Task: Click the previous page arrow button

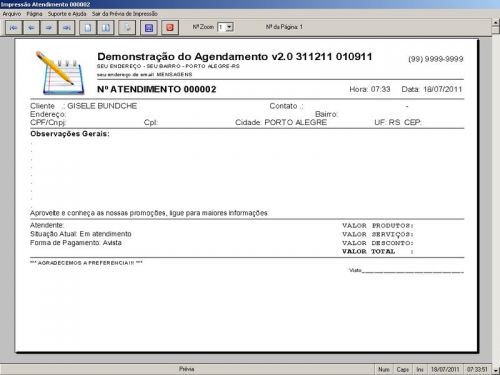Action: (x=31, y=28)
